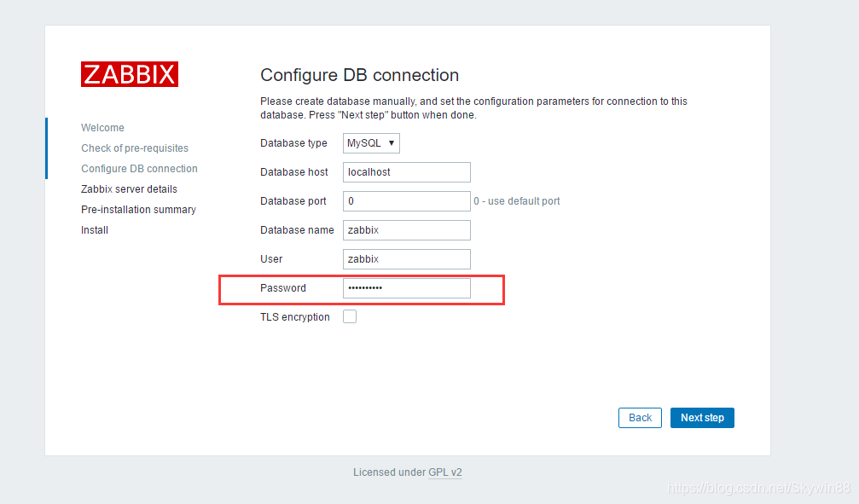The height and width of the screenshot is (504, 859).
Task: Click the Database host input field
Action: tap(407, 172)
